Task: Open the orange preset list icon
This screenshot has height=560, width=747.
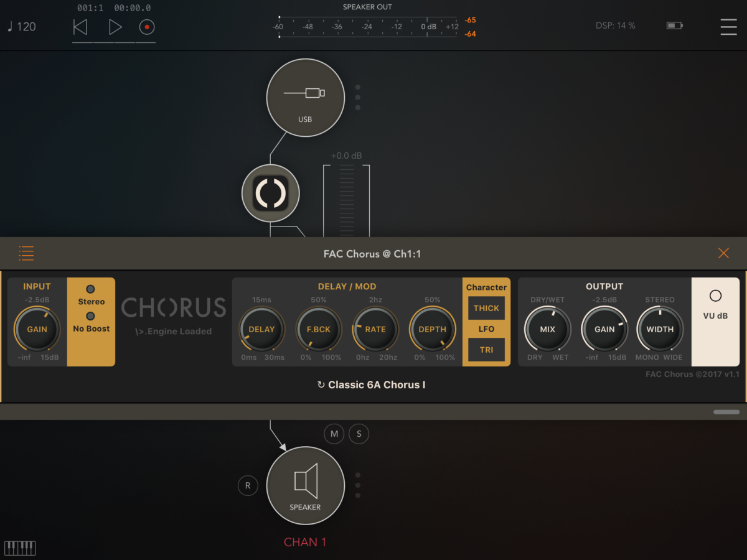Action: [26, 253]
